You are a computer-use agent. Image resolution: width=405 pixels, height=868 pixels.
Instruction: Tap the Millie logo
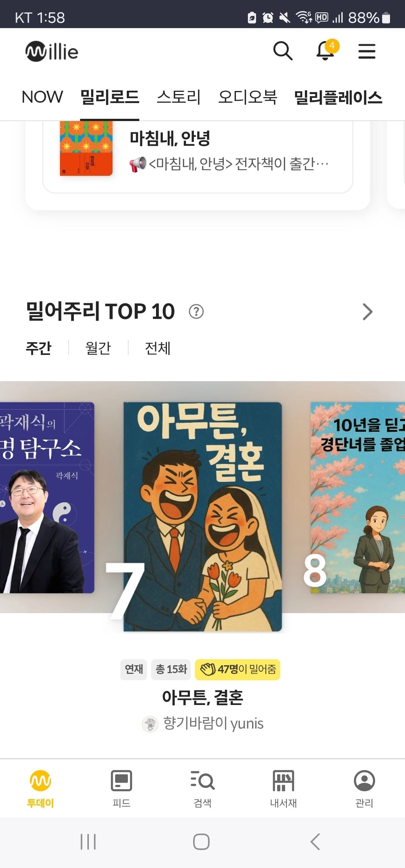(x=52, y=51)
